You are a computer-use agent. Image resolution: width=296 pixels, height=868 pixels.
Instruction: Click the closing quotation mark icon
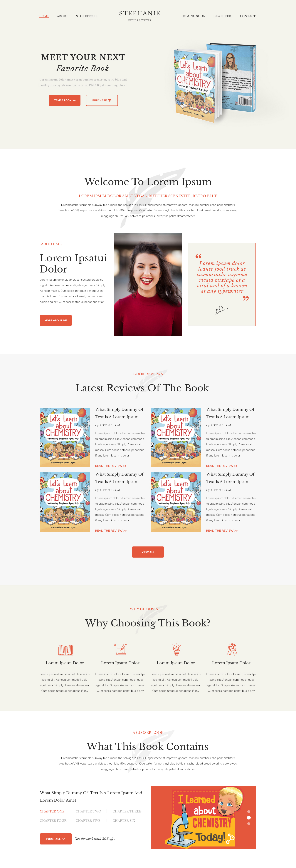pyautogui.click(x=246, y=298)
